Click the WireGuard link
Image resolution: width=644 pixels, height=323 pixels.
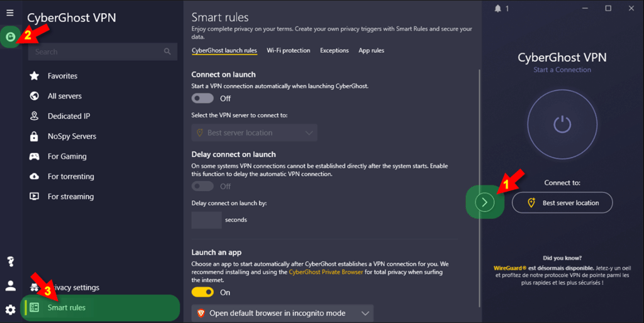tap(509, 268)
